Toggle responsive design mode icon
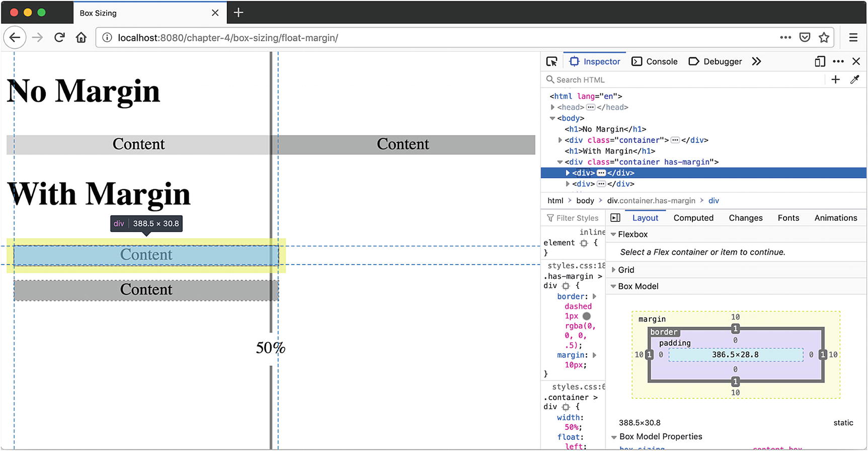Viewport: 868px width, 451px height. click(x=820, y=61)
